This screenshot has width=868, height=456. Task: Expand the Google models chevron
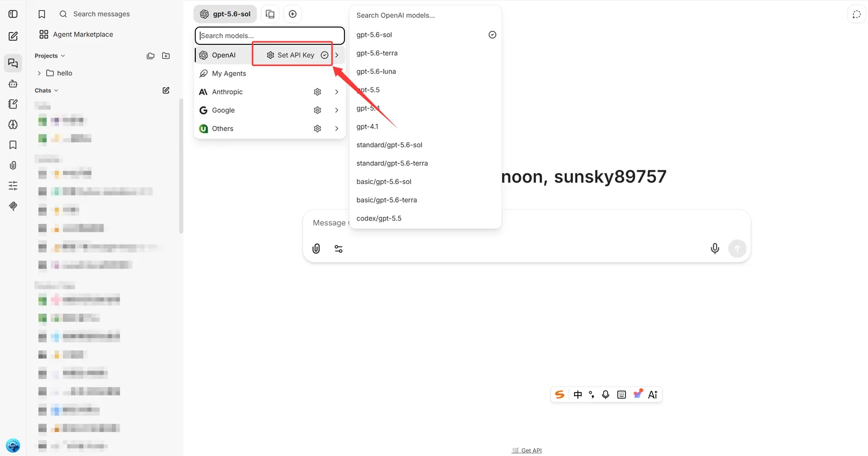337,110
